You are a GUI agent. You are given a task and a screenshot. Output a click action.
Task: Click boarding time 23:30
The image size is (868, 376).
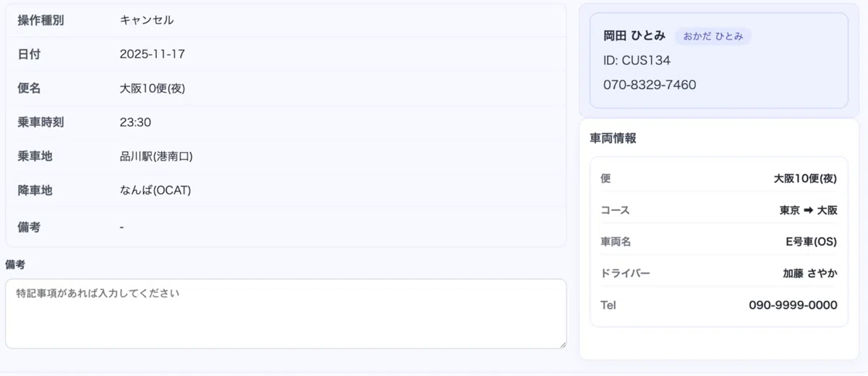point(135,122)
